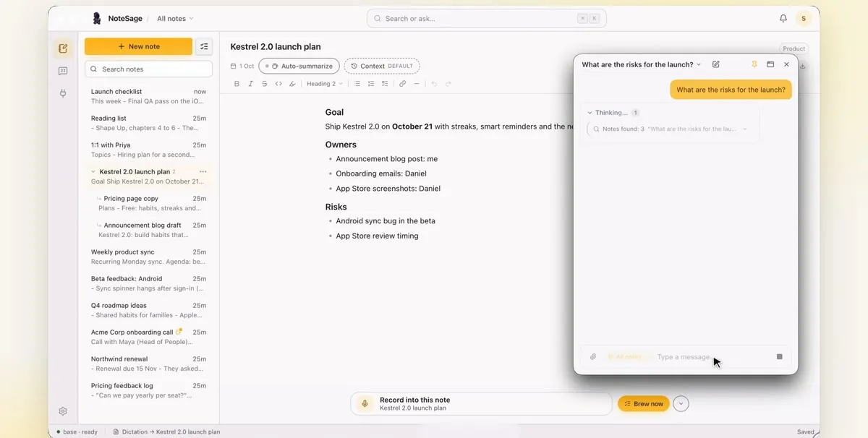This screenshot has width=868, height=438.
Task: Toggle the Context DEFAULT pill
Action: tap(382, 66)
